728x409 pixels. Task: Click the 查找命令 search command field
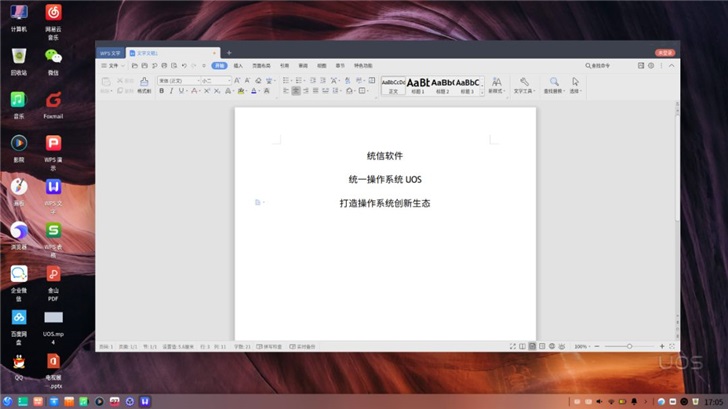(600, 65)
